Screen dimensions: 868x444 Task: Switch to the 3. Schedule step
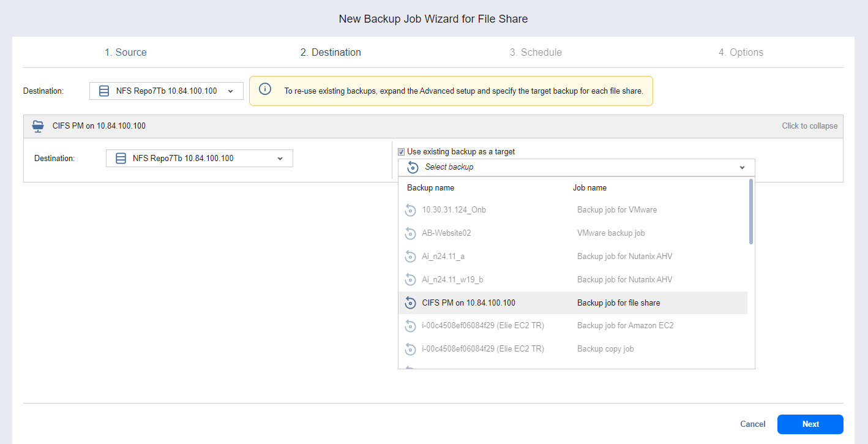coord(536,53)
